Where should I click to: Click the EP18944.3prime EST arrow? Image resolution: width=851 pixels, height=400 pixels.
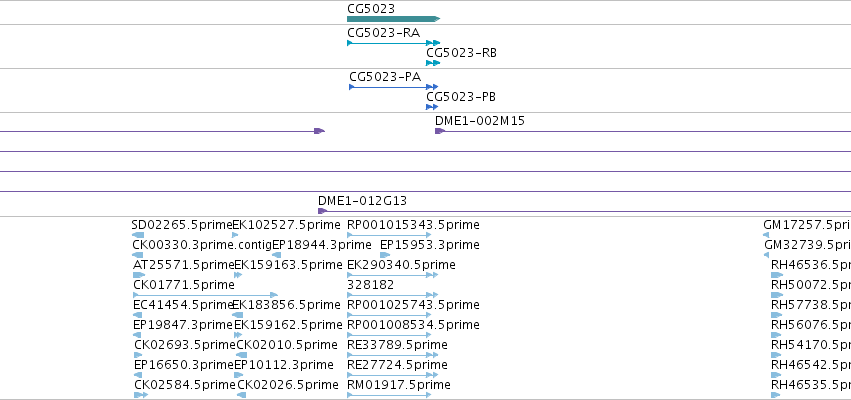tap(276, 255)
